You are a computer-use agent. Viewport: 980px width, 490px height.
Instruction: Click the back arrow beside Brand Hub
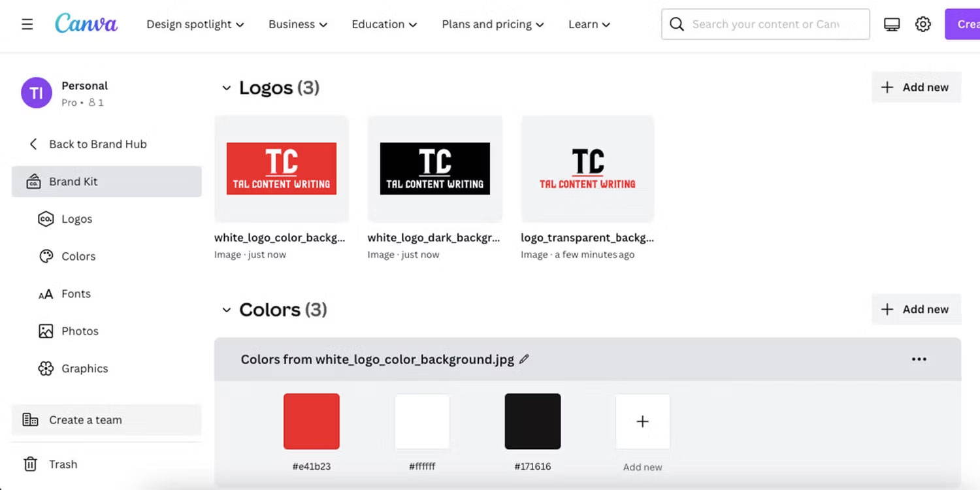(33, 144)
